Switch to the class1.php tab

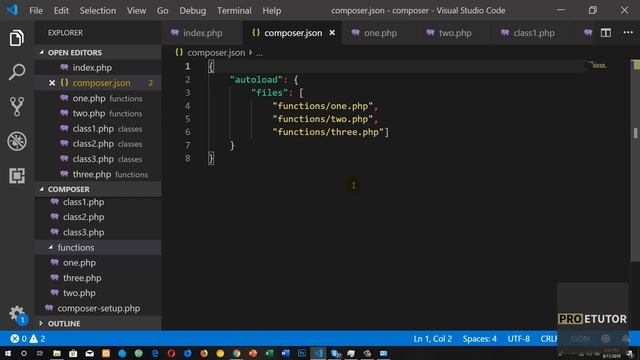[x=533, y=33]
